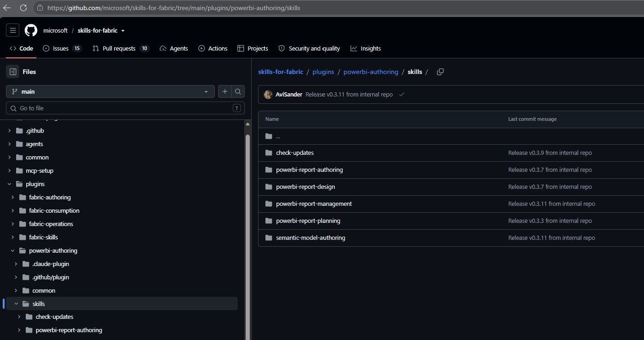Click folder icon of check-updates row

269,153
